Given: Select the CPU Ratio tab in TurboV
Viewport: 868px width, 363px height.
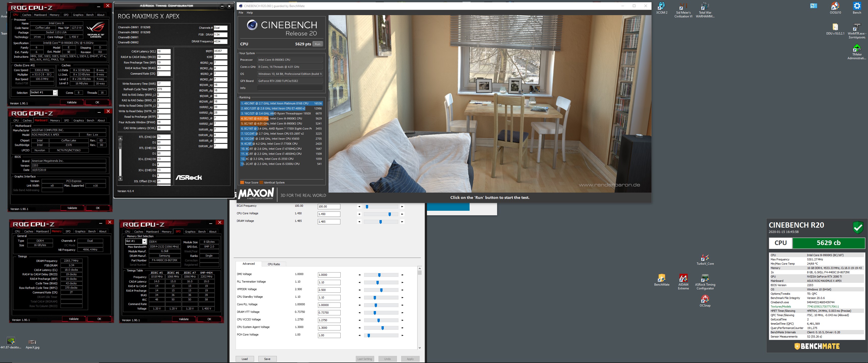Looking at the screenshot, I should 274,264.
